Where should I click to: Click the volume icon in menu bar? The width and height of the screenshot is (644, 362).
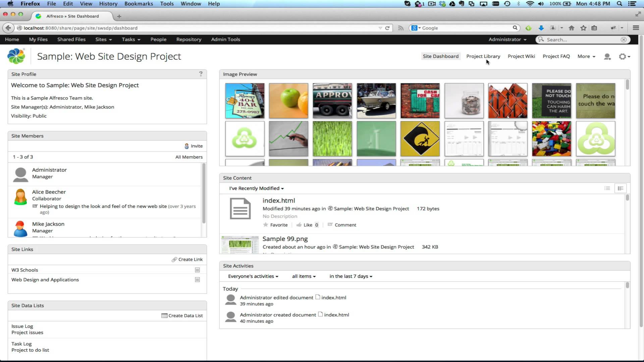pos(541,4)
